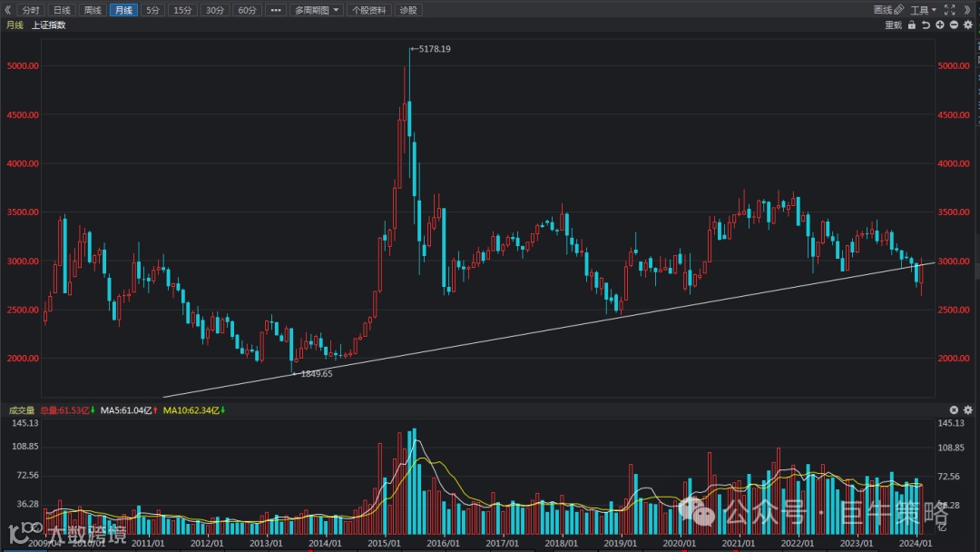Click the 上证指数 index name
Image resolution: width=980 pixels, height=552 pixels.
(x=49, y=25)
